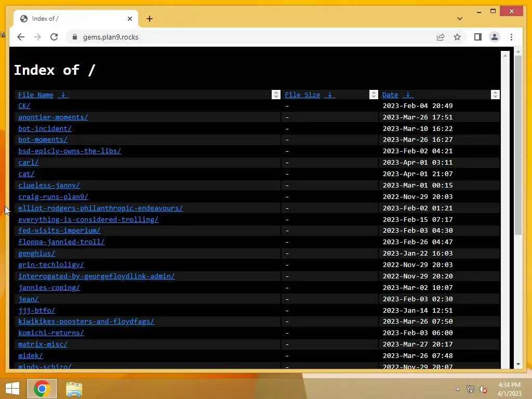Share this page using the share icon

tap(441, 37)
